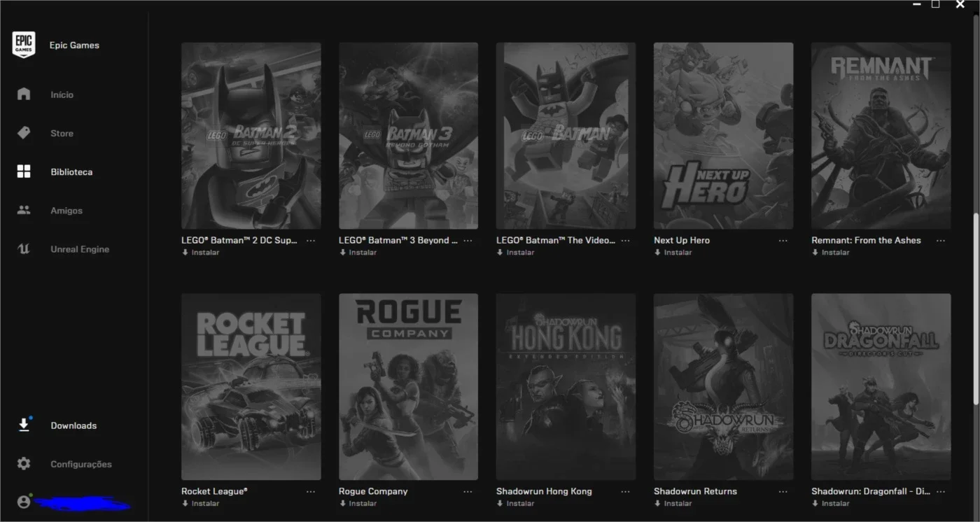980x522 pixels.
Task: Select the Shadowrun Hong Kong cover art
Action: 566,386
